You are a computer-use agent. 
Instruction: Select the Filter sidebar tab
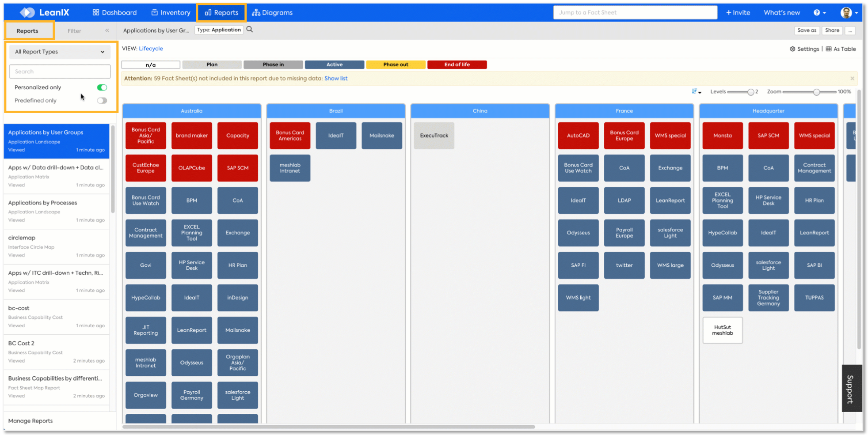pos(74,31)
